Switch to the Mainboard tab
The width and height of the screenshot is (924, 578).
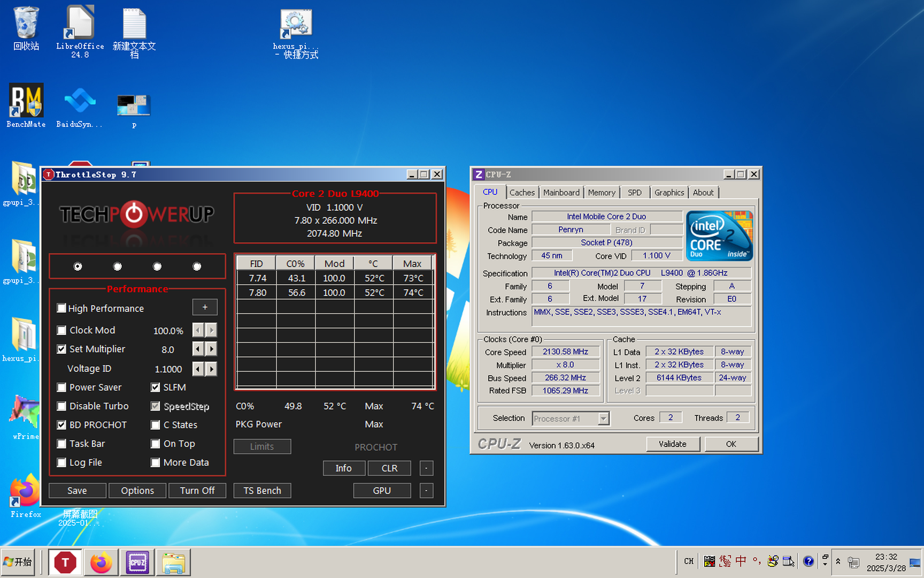561,193
